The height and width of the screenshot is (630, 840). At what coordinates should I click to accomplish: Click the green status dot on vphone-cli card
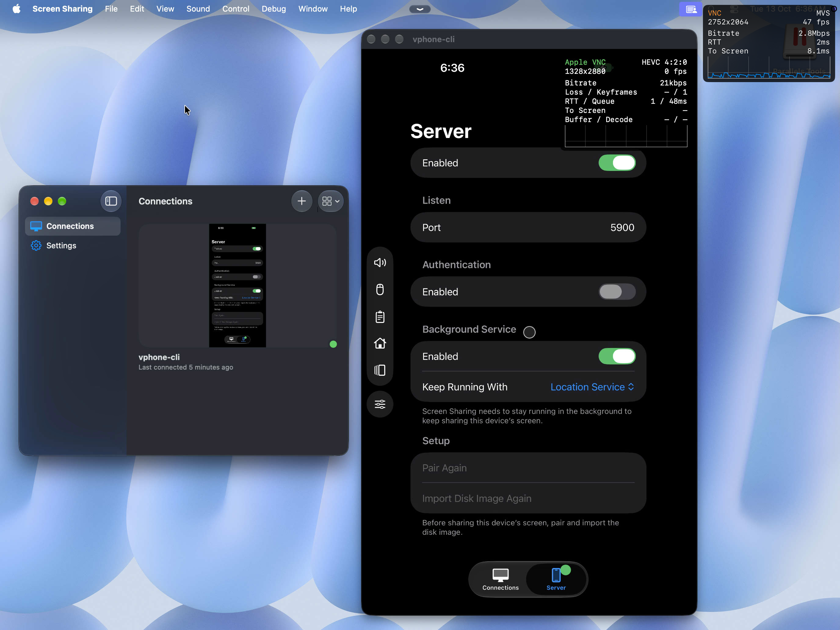(x=333, y=344)
